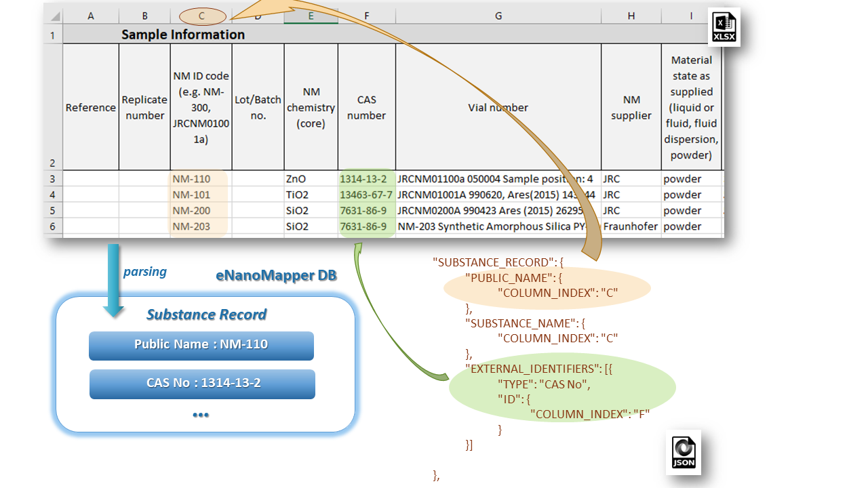Screen dimensions: 868x488
Task: Click the Material state as supplied header
Action: (x=692, y=107)
